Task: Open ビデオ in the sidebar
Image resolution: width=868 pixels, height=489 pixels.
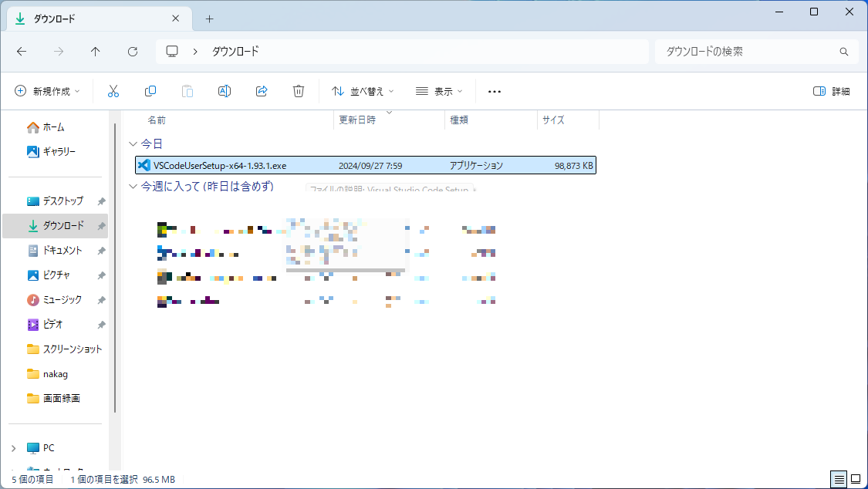Action: (x=45, y=324)
